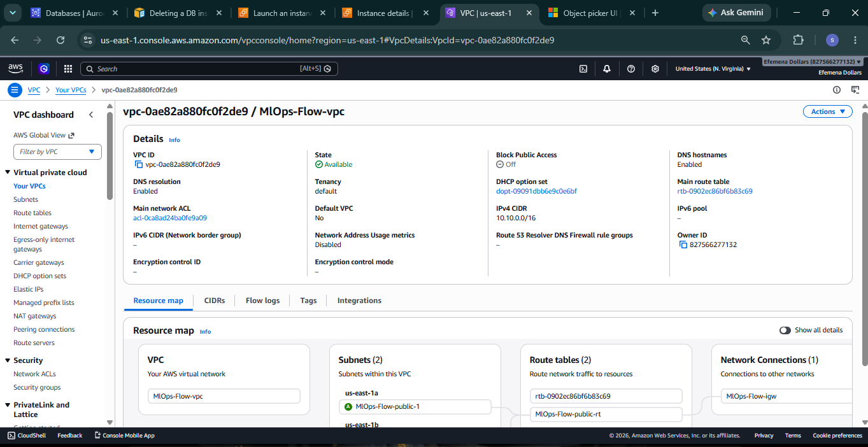Open main network ACL acl-0ca8ad24ba0fe9a09 link
This screenshot has width=868, height=447.
[169, 218]
